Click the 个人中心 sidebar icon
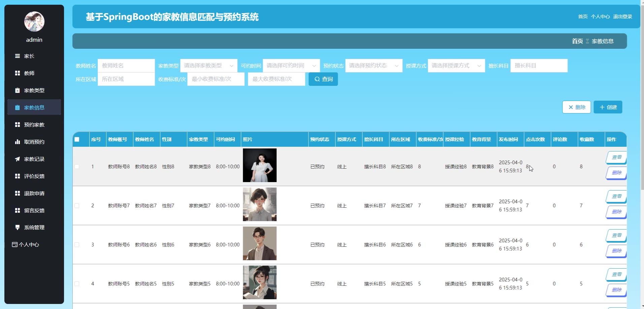 coord(14,244)
